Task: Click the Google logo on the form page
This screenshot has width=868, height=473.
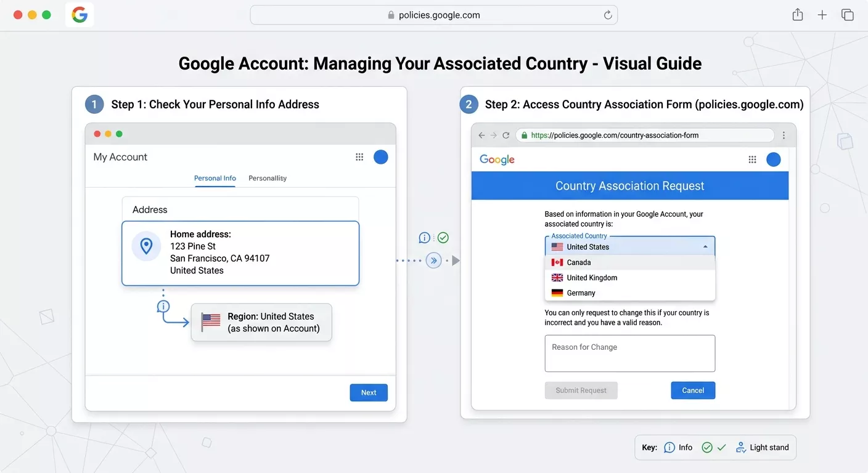Action: click(497, 160)
